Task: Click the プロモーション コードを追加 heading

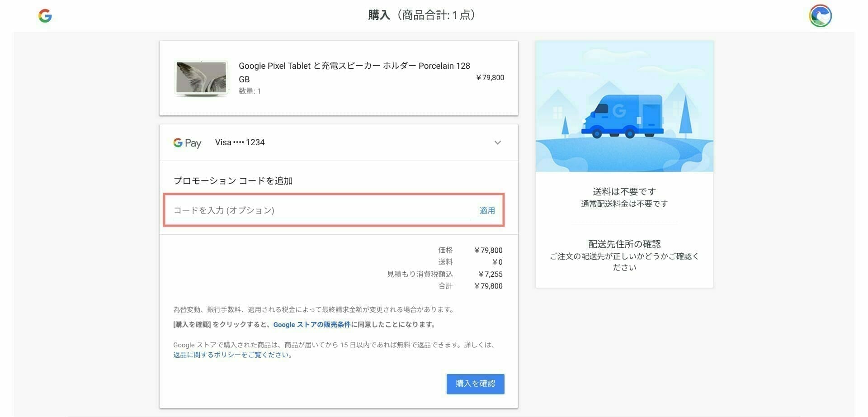Action: [x=233, y=181]
